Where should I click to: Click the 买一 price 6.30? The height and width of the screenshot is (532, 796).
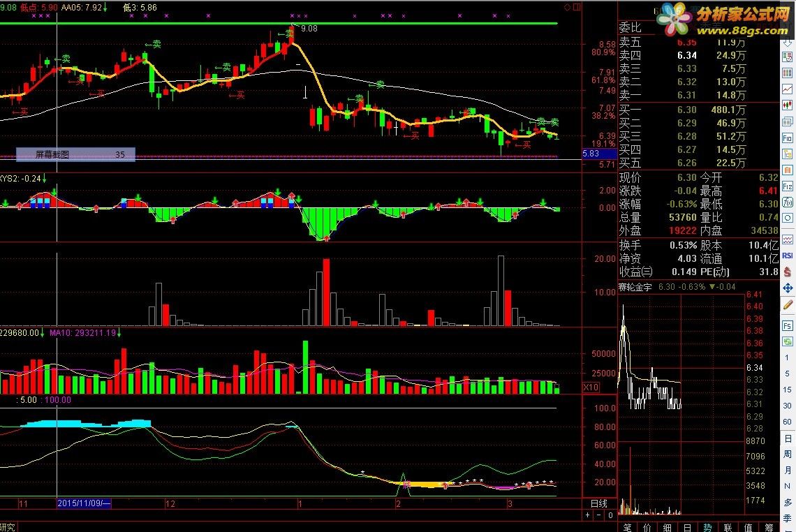[x=686, y=110]
